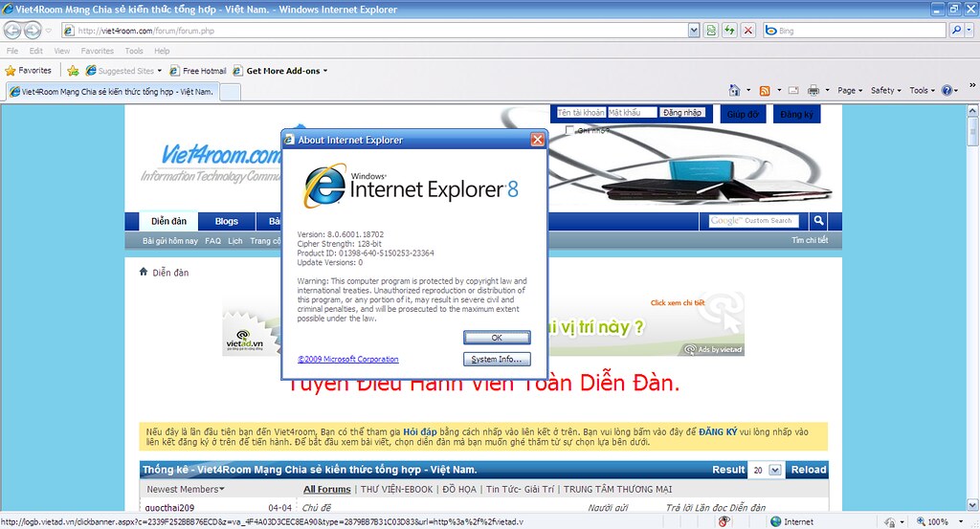Viewport: 980px width, 529px height.
Task: Open the 2009 Microsoft Corporation link
Action: point(348,359)
